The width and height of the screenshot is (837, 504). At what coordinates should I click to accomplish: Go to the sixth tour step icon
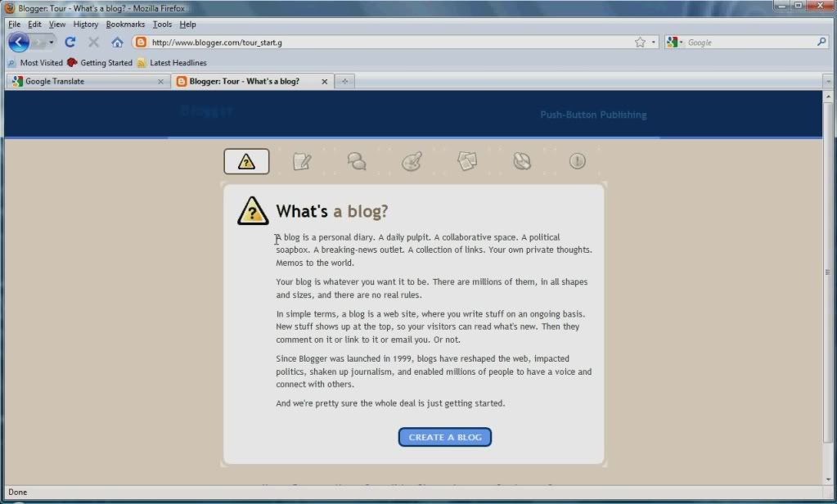click(522, 160)
